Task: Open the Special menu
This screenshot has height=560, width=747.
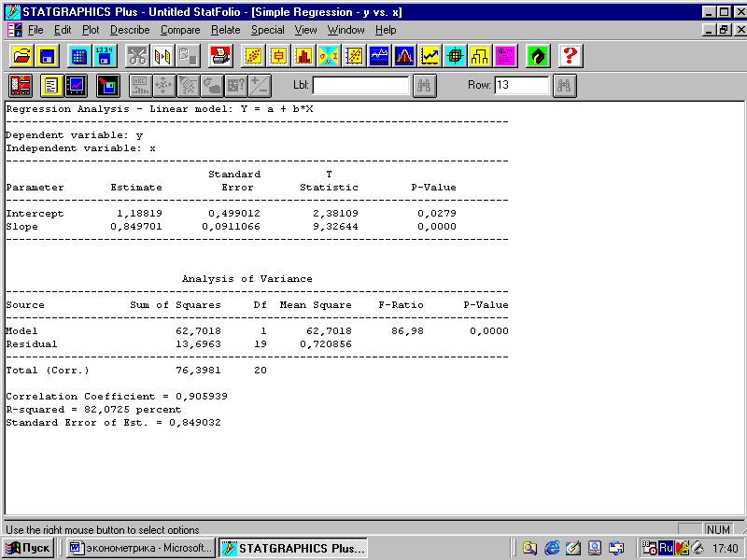Action: 268,30
